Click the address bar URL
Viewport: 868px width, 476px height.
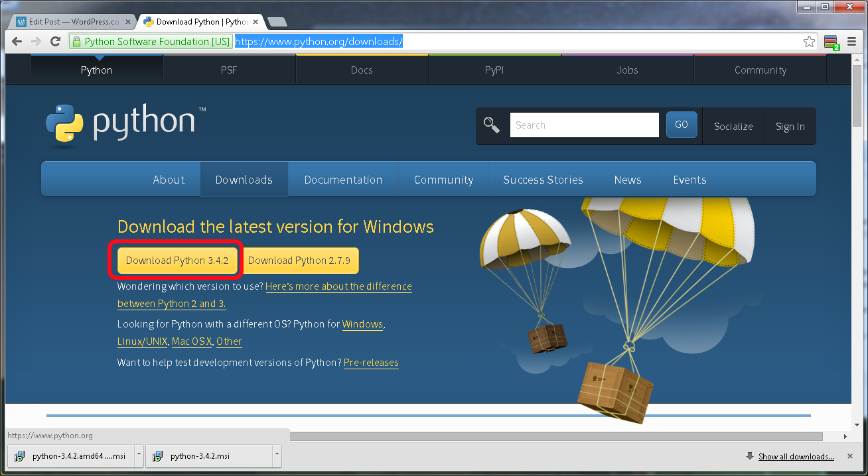(x=319, y=42)
